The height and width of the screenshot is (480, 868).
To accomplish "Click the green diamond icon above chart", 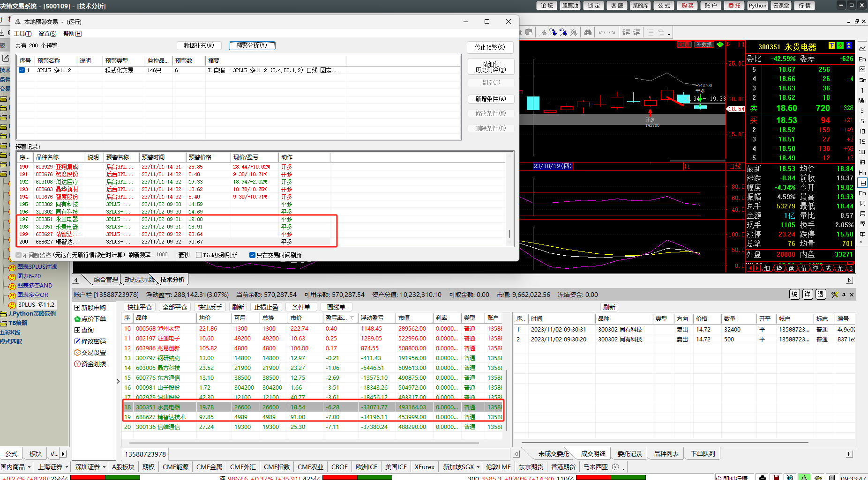I will click(x=720, y=44).
